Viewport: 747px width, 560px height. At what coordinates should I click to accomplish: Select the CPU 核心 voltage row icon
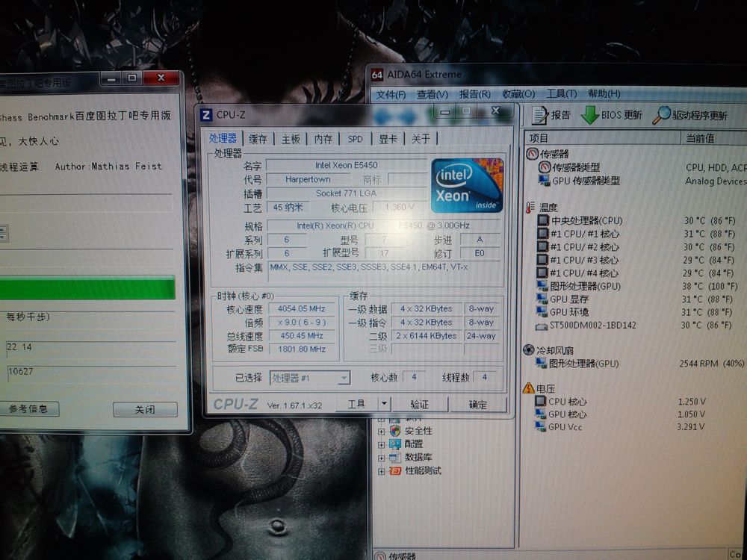coord(540,401)
